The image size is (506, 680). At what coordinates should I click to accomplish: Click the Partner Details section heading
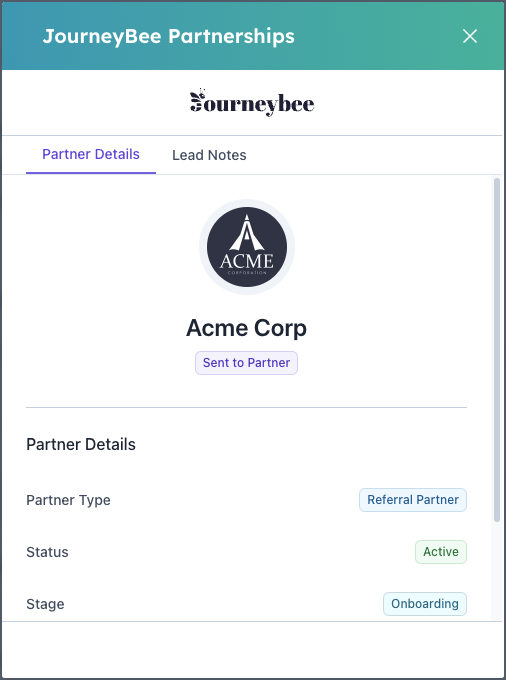click(x=81, y=445)
